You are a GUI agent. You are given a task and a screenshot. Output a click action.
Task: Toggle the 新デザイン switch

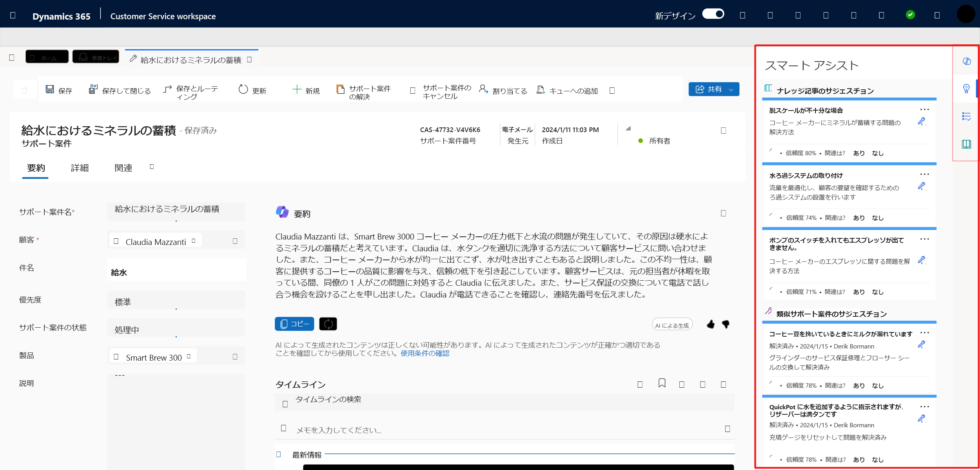click(713, 14)
